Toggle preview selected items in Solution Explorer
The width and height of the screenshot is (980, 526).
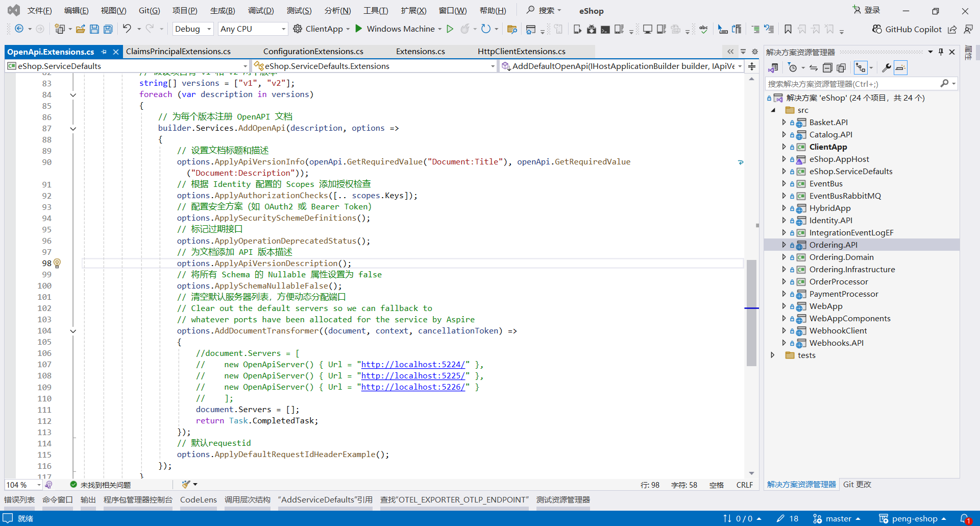coord(900,68)
